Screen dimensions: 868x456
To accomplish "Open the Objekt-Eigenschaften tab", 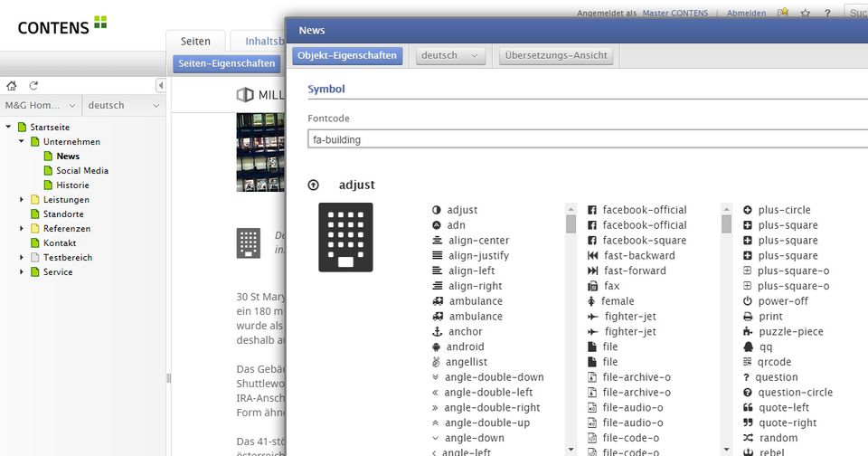I will tap(346, 56).
